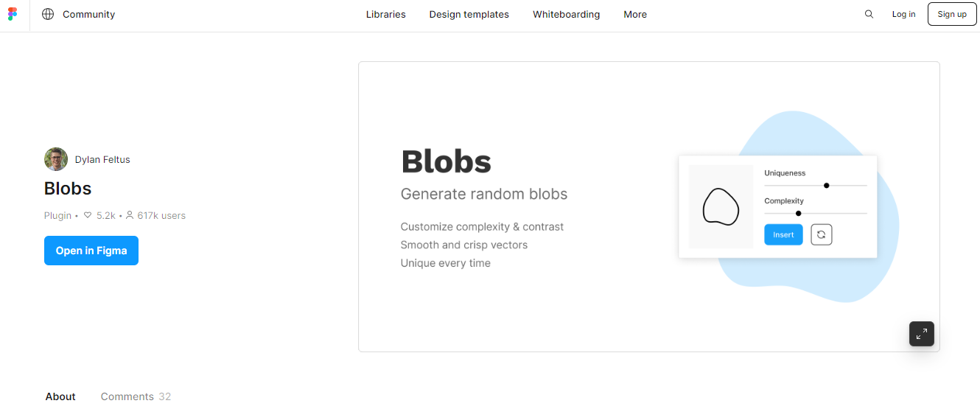980x409 pixels.
Task: Click the Log in link
Action: pos(903,14)
